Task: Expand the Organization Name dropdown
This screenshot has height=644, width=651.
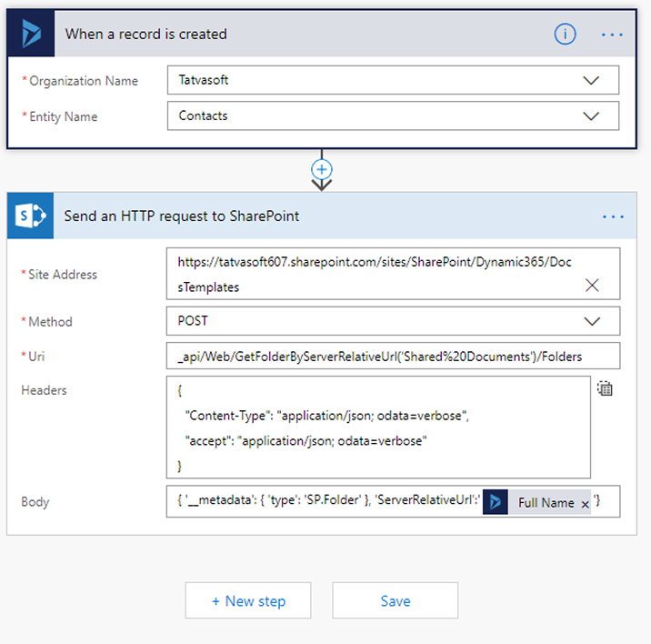Action: (591, 80)
